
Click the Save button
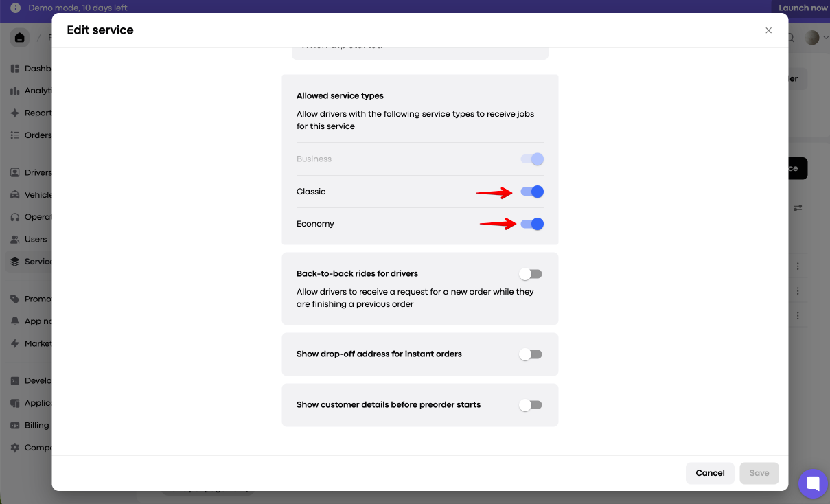click(759, 473)
